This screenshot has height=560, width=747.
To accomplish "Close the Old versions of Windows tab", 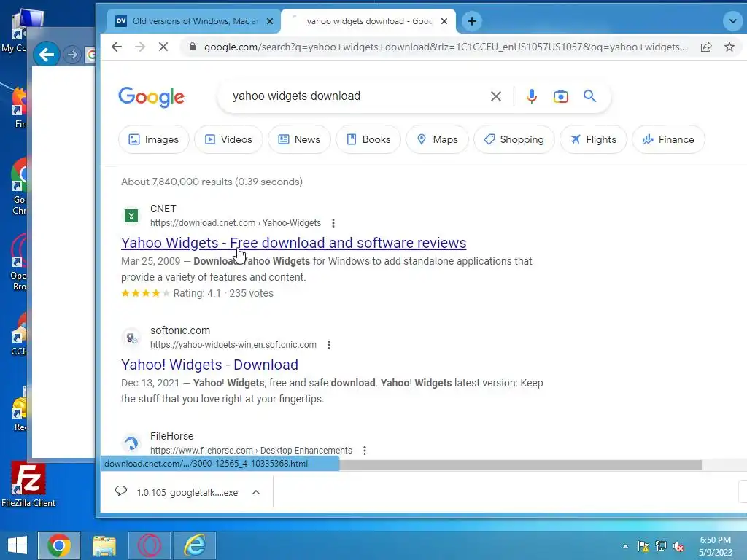I will (270, 21).
